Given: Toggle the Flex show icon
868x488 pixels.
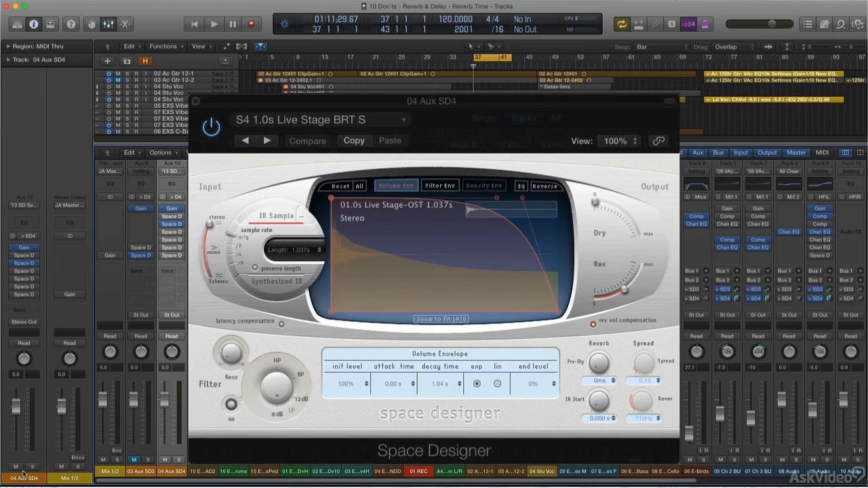Looking at the screenshot, I should (x=241, y=46).
